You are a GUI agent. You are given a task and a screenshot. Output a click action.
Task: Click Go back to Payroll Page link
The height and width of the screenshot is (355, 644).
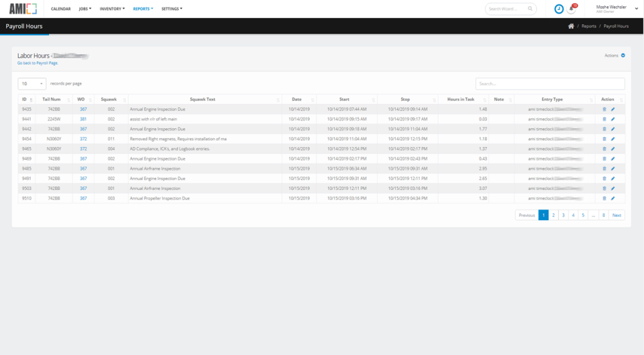38,63
